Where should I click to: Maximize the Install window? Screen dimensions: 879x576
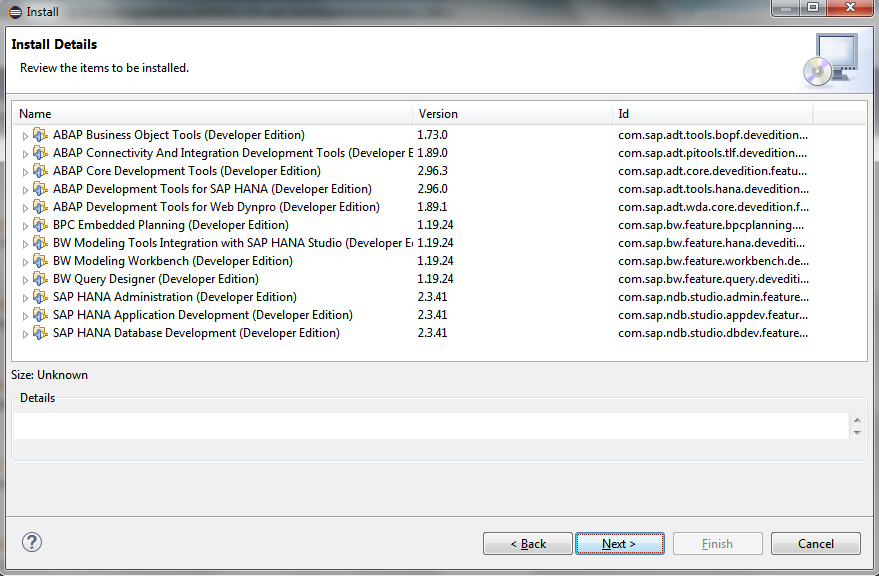[x=813, y=7]
